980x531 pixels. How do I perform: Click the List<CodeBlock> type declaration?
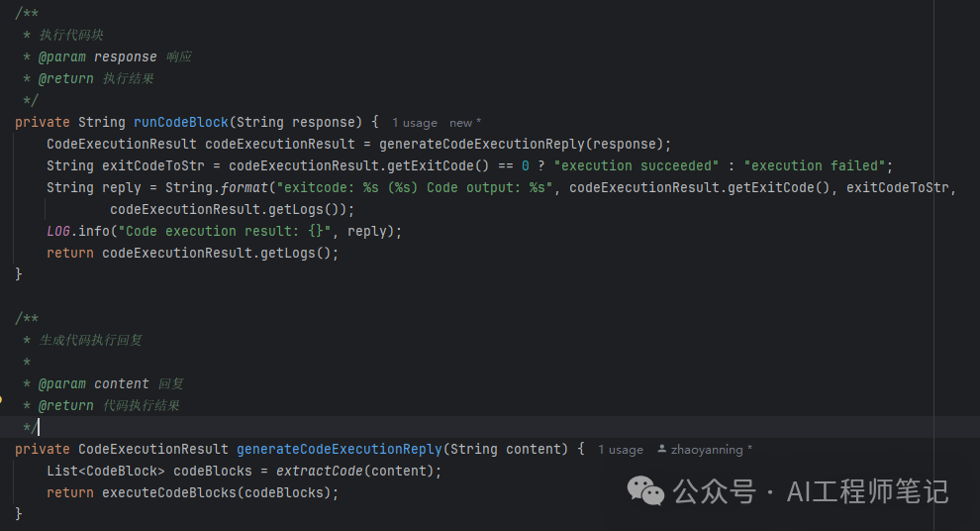click(x=105, y=471)
